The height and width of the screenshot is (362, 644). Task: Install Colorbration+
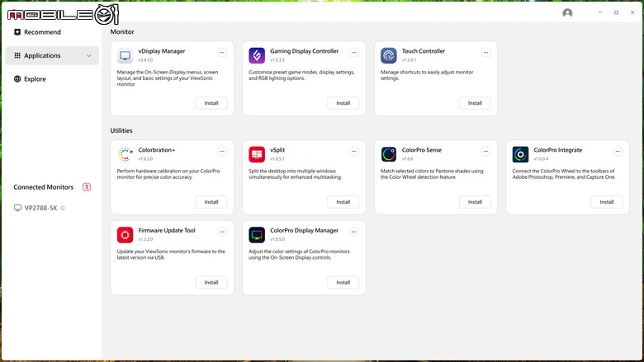(x=211, y=202)
